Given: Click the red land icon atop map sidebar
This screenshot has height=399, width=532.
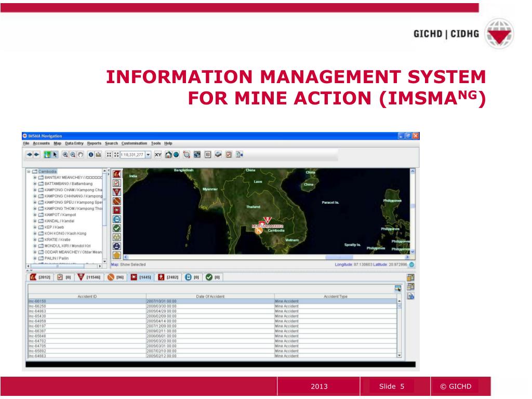Looking at the screenshot, I should pos(117,174).
